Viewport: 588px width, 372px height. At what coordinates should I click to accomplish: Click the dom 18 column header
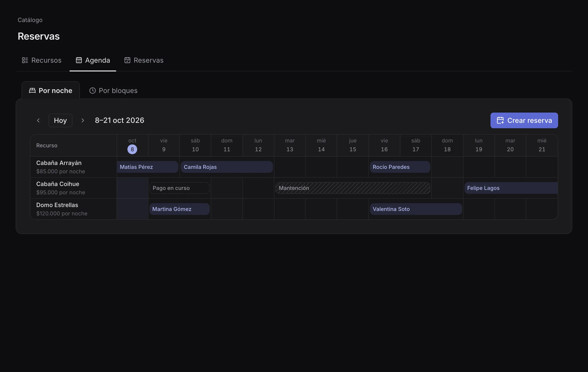click(447, 145)
